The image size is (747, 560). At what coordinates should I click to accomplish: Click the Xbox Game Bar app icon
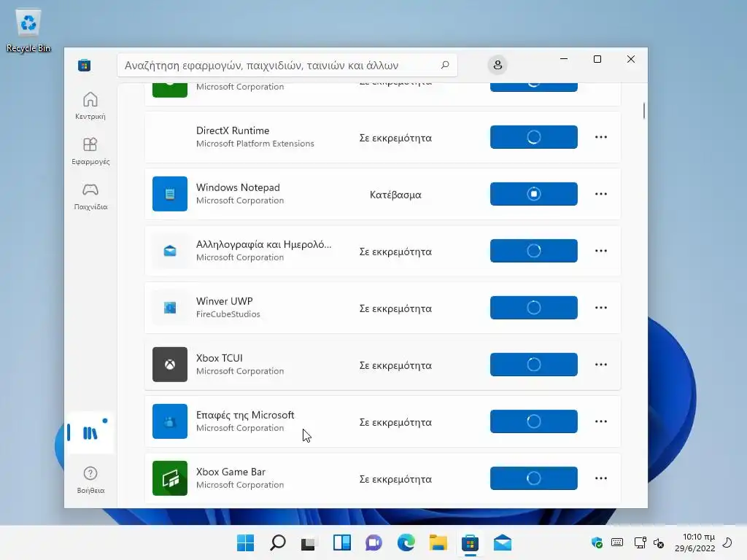pos(169,478)
